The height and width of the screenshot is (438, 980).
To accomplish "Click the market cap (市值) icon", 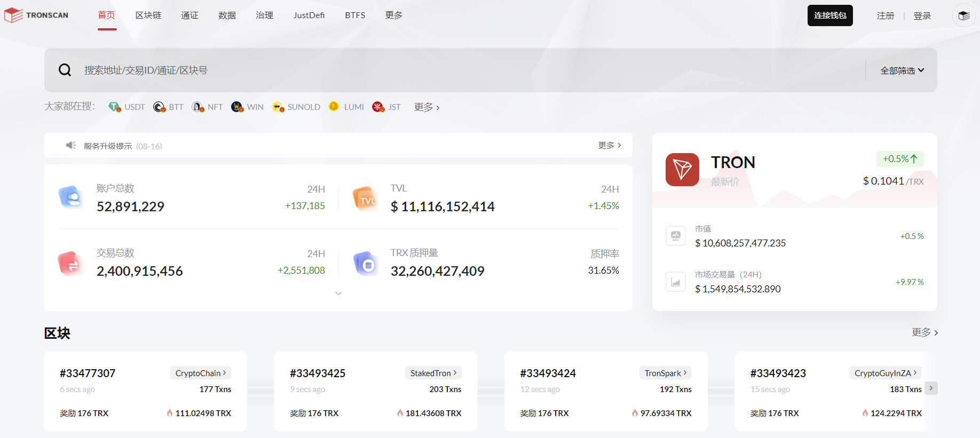I will (676, 236).
